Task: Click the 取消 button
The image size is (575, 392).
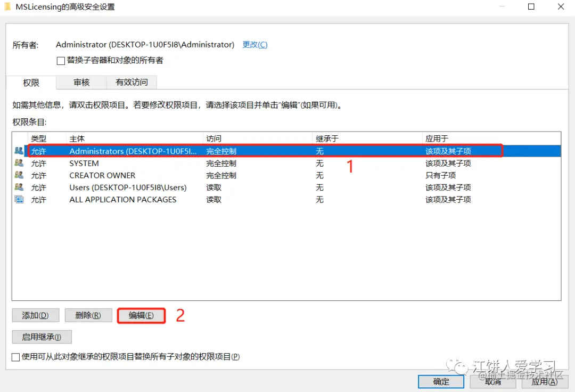Action: 493,382
